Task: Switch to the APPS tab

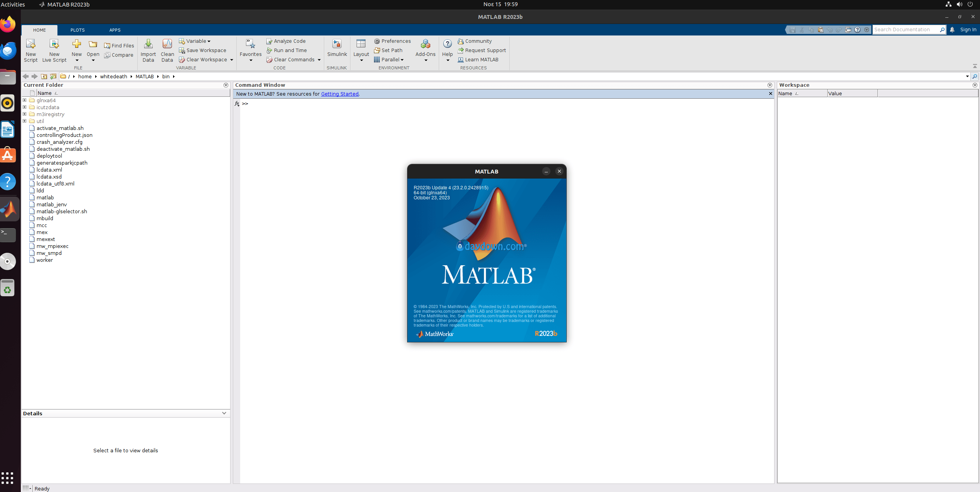Action: pos(115,30)
